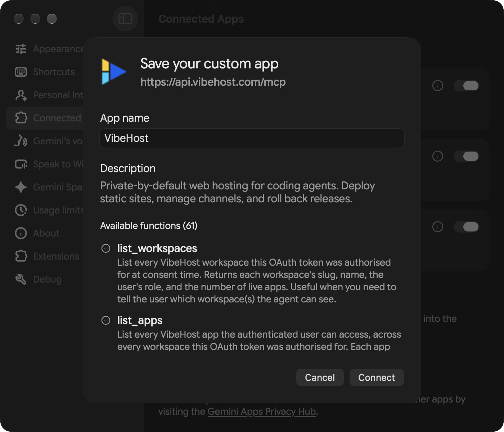504x432 pixels.
Task: Click the https://api.vibehost.com/mcp URL text
Action: click(213, 82)
